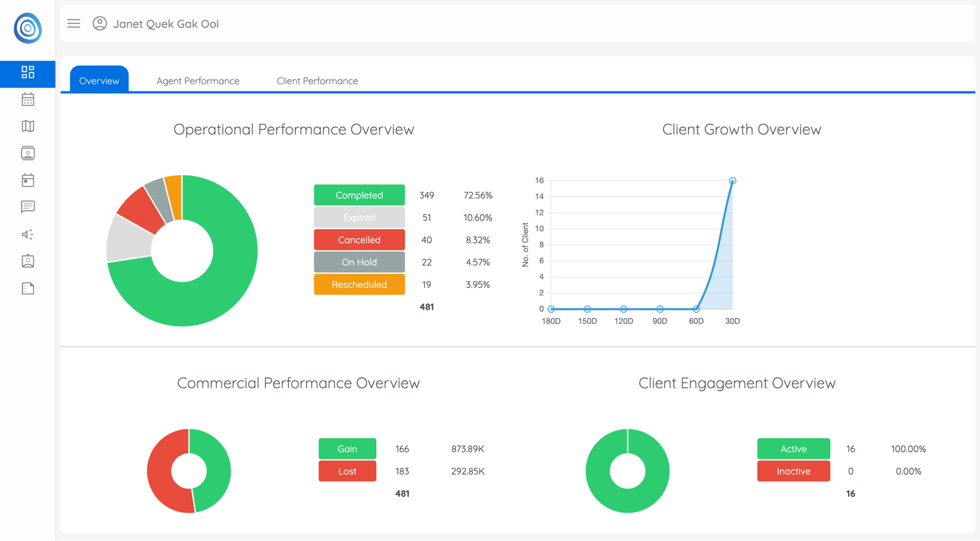Click the single-event calendar icon in sidebar
This screenshot has width=980, height=541.
click(28, 180)
